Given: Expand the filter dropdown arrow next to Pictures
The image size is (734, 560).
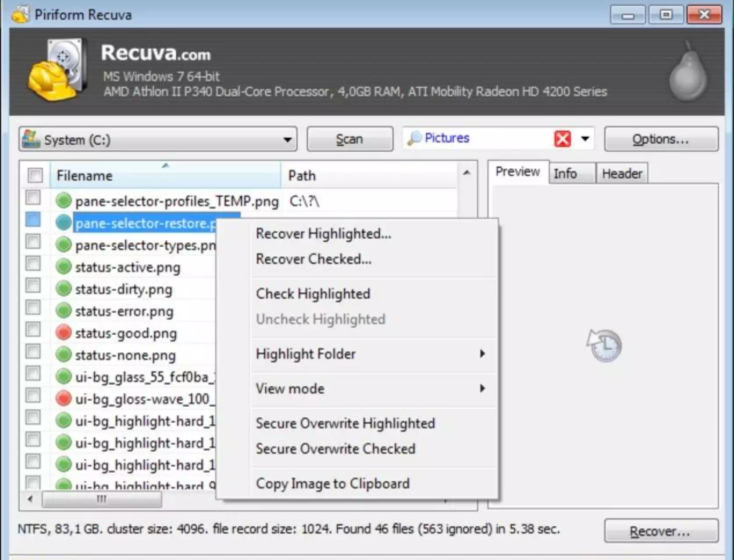Looking at the screenshot, I should point(585,139).
